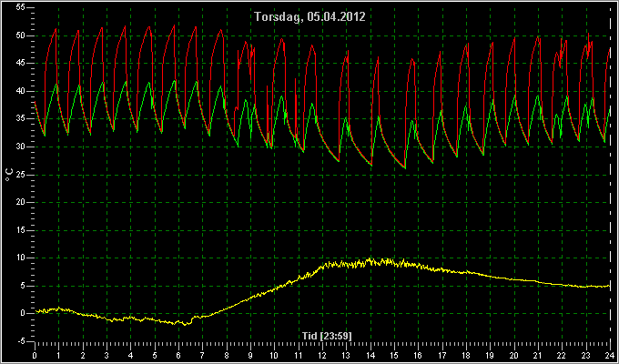
Task: Click the -5 degree tick label
Action: tap(21, 340)
